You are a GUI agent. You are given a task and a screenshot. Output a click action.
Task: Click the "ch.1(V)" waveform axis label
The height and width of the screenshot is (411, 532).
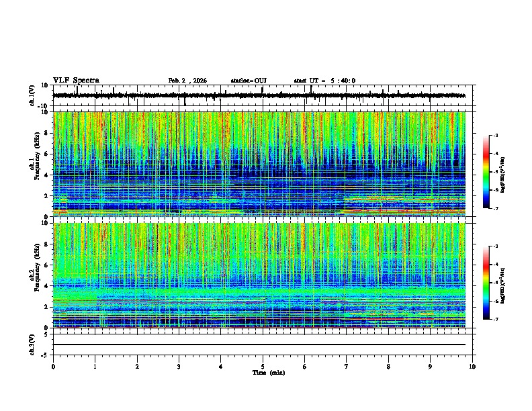coord(32,95)
